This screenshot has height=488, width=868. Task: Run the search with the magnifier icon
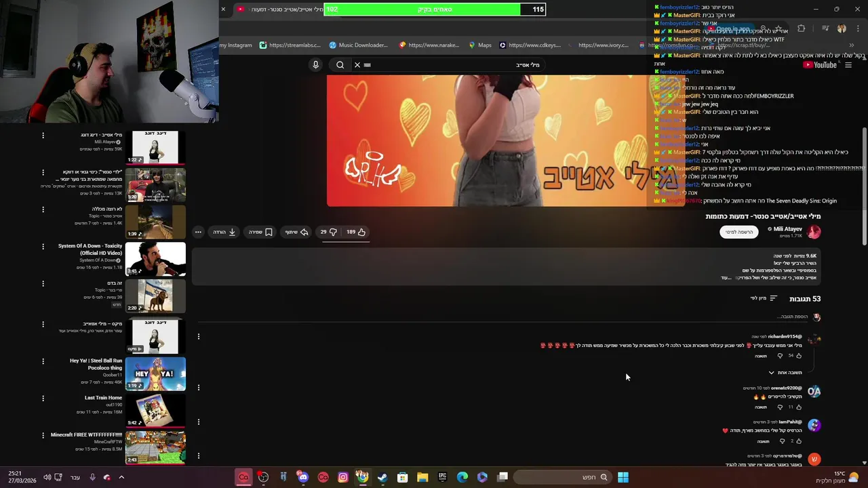(340, 65)
